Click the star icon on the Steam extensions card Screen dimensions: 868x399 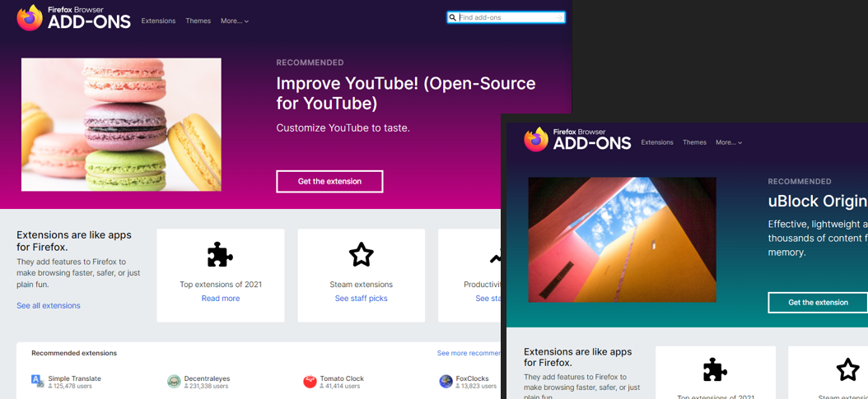coord(361,255)
